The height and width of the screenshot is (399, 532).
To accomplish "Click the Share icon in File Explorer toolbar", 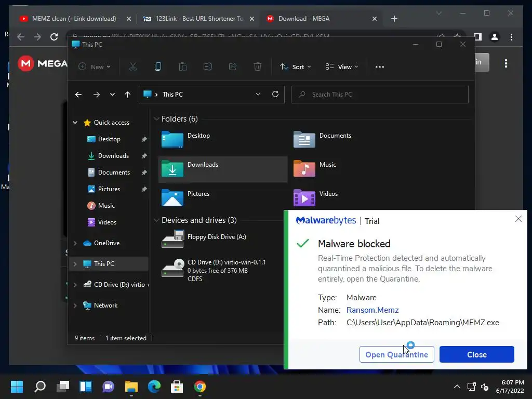I will coord(232,66).
